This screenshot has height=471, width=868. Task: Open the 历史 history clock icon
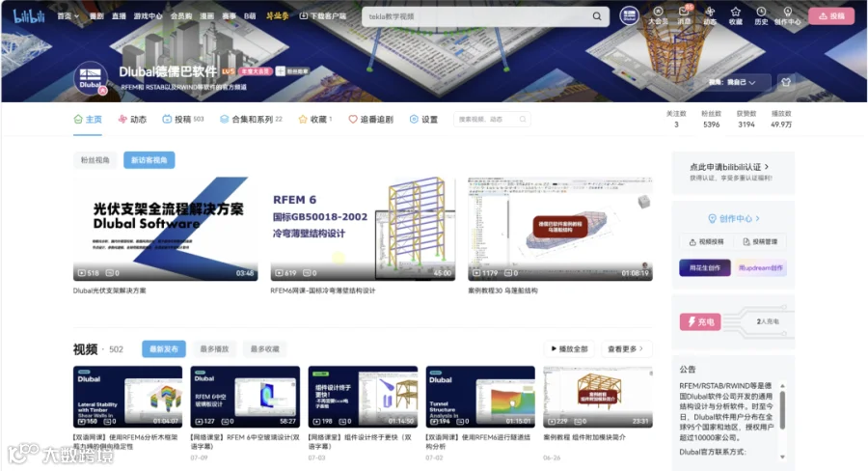761,15
